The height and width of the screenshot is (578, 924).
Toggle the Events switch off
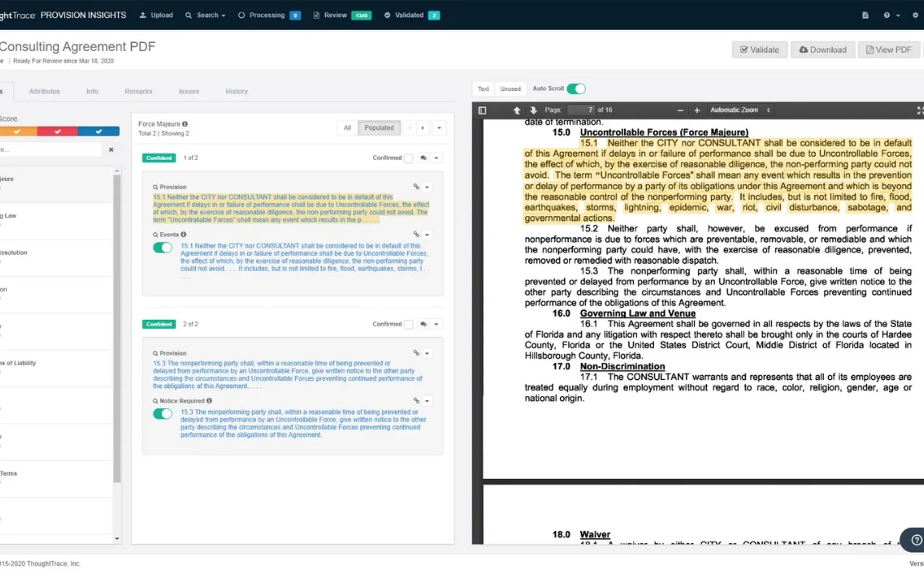162,247
